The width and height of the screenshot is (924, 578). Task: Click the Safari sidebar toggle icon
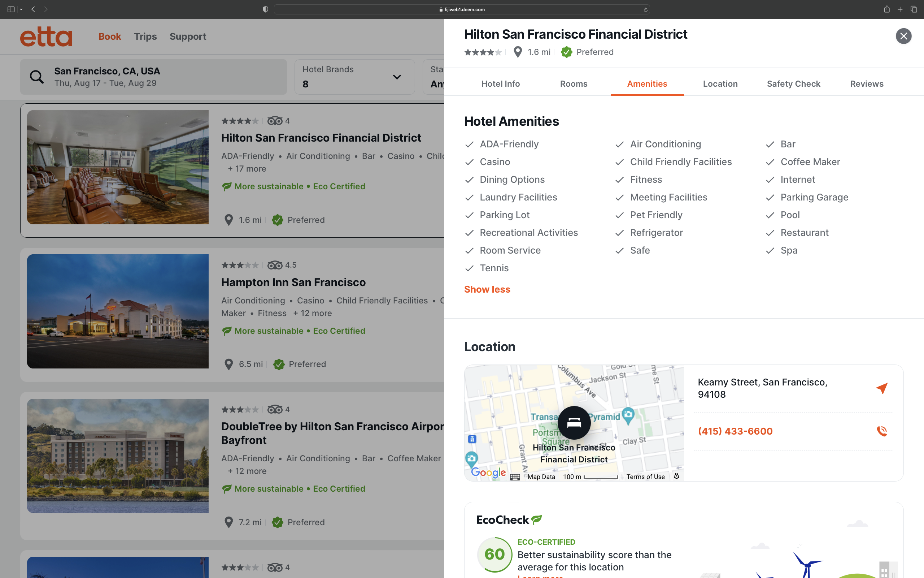pyautogui.click(x=11, y=9)
